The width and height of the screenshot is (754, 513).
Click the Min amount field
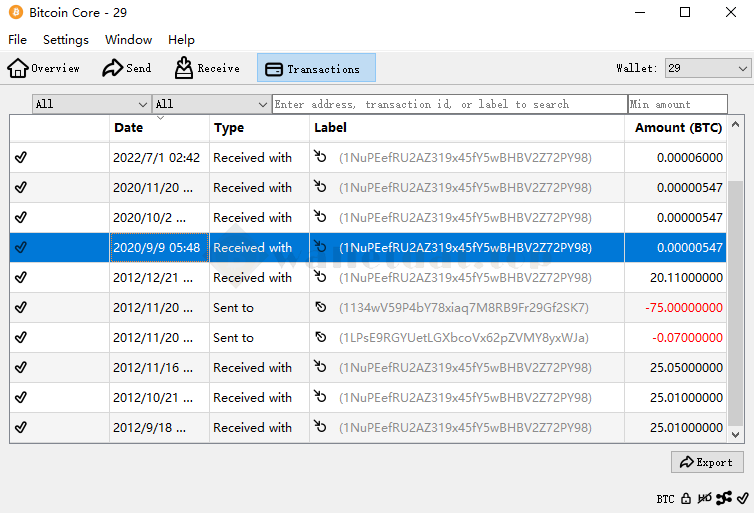677,104
